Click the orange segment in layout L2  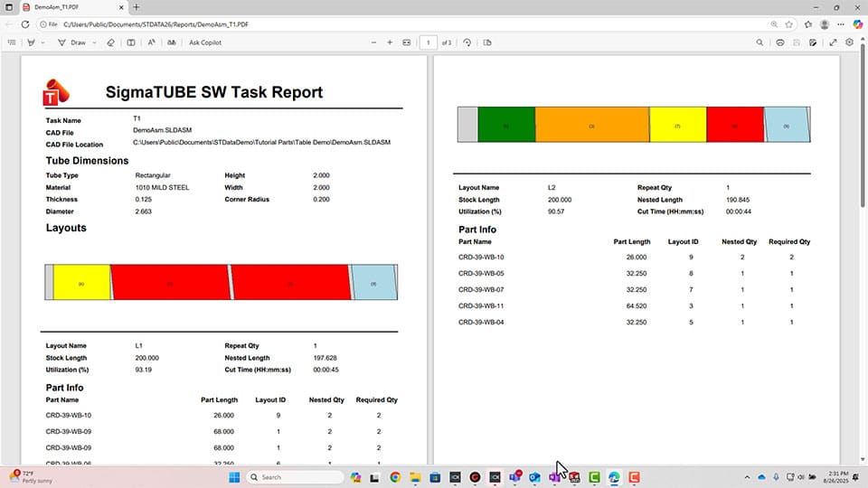[591, 126]
